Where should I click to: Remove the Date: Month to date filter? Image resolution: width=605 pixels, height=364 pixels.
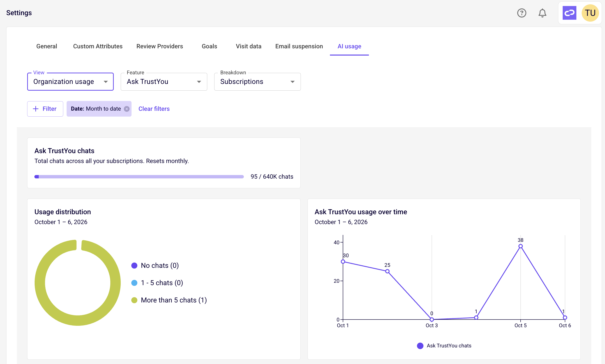[126, 109]
